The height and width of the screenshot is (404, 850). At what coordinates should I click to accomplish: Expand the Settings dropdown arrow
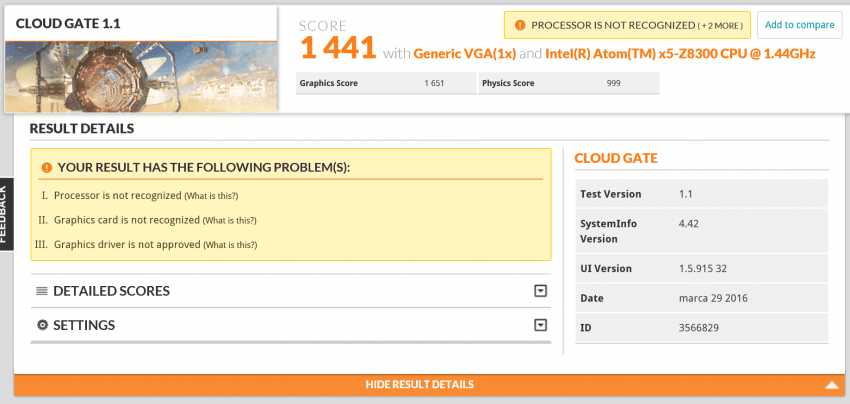tap(540, 325)
